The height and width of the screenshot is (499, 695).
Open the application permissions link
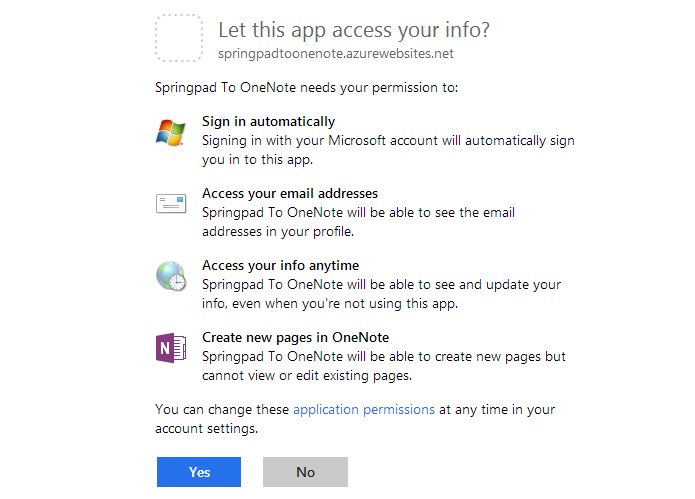click(x=364, y=409)
